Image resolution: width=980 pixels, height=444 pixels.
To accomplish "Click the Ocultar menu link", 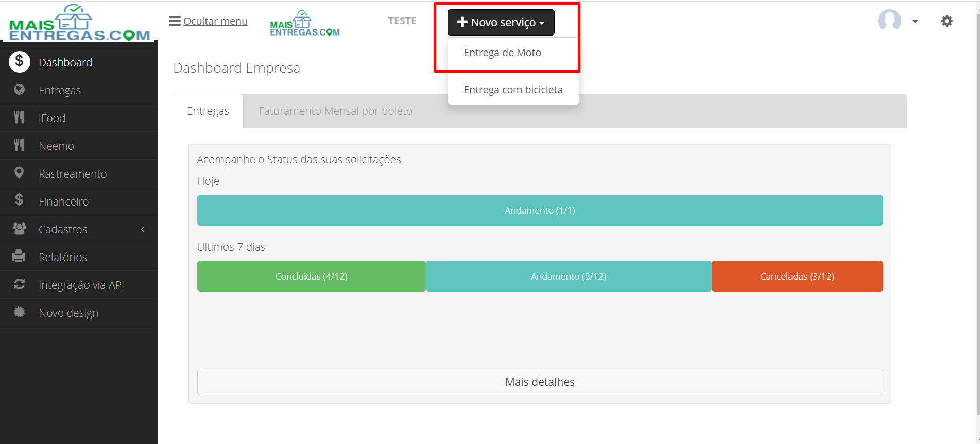I will point(215,21).
